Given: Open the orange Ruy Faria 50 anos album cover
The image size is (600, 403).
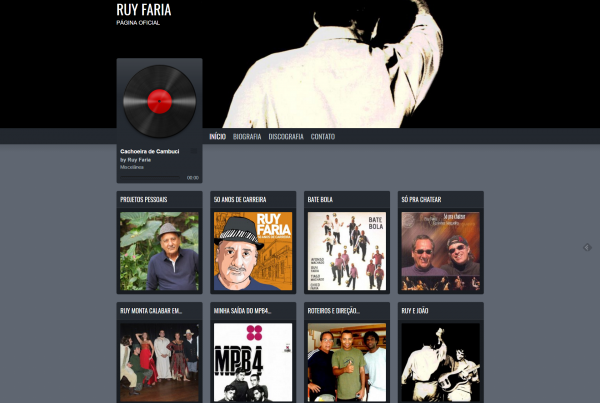Looking at the screenshot, I should pyautogui.click(x=253, y=251).
